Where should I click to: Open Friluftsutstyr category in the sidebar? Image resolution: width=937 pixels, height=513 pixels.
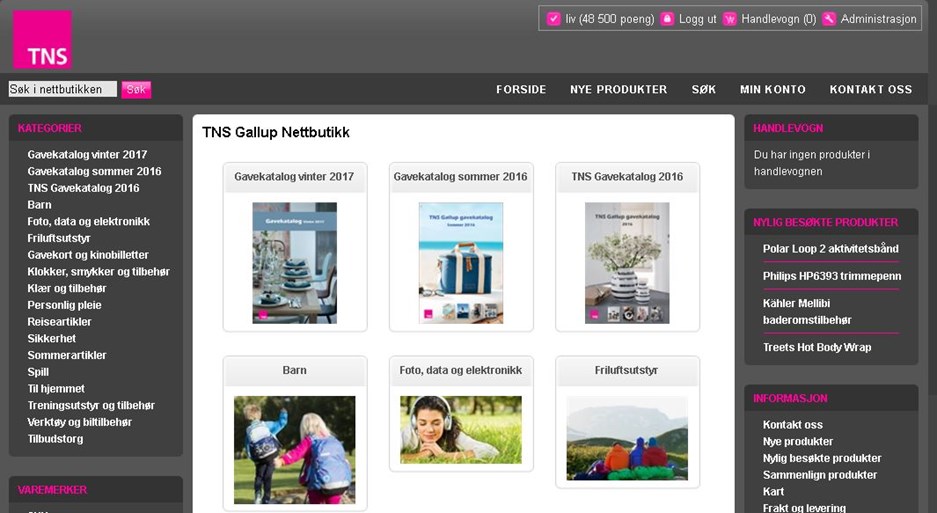(x=59, y=238)
